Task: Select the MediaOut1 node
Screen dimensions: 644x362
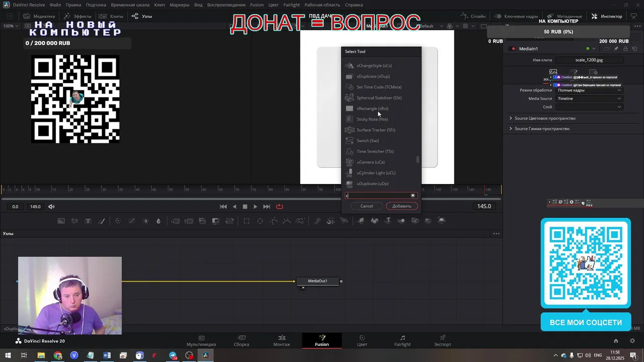Action: click(x=317, y=281)
